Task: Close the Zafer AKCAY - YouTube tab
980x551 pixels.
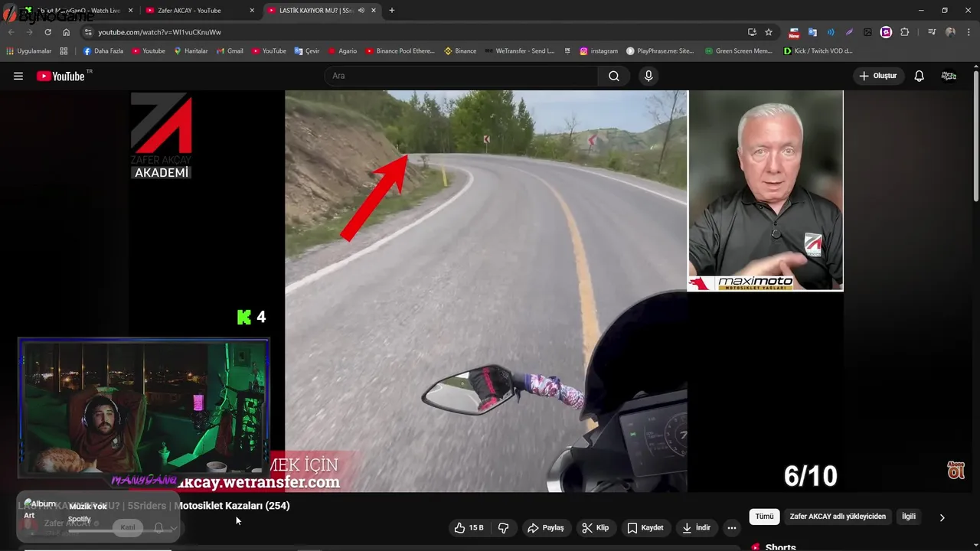Action: click(x=253, y=11)
